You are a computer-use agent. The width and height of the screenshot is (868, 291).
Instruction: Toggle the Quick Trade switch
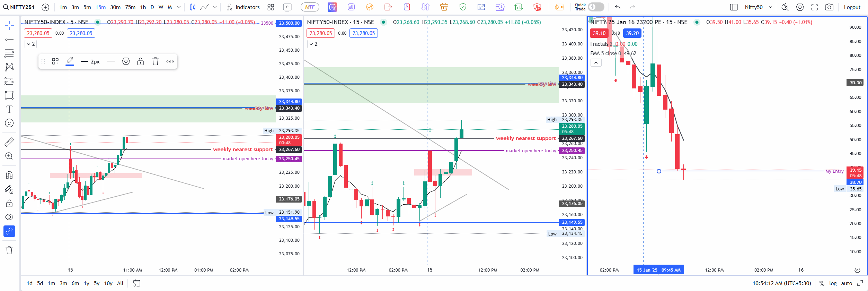pyautogui.click(x=596, y=7)
